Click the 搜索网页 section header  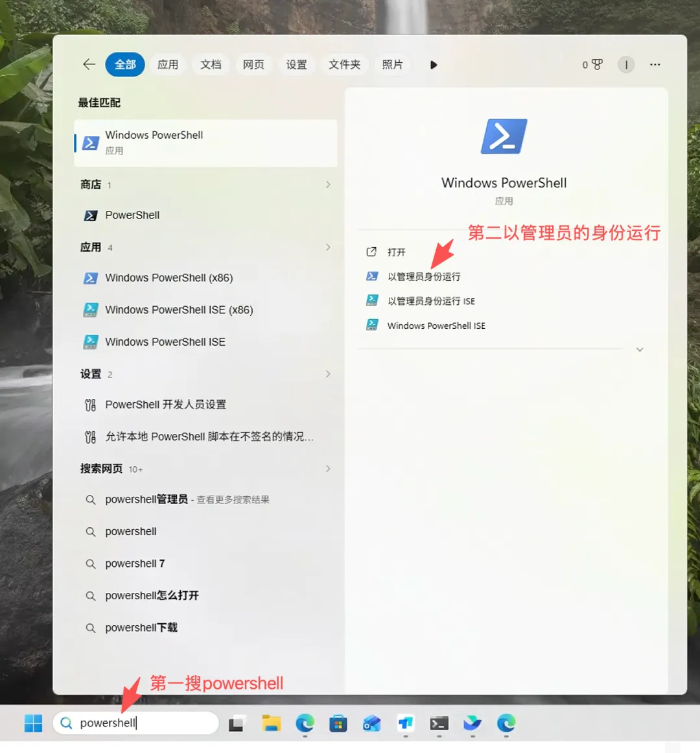(x=101, y=469)
